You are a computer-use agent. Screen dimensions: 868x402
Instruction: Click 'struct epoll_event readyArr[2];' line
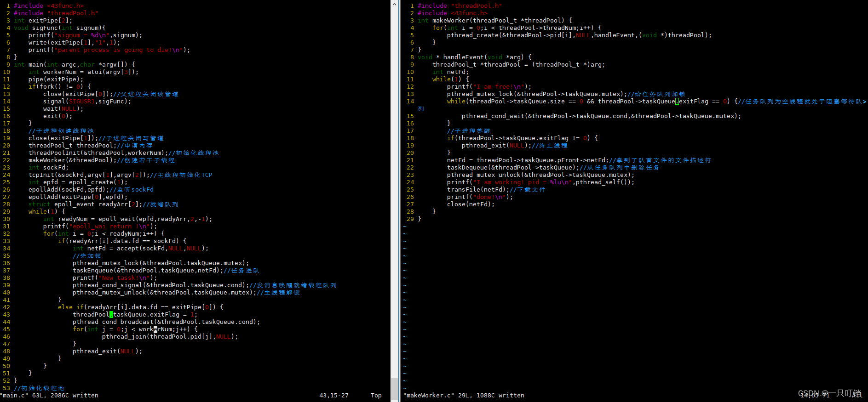(x=103, y=204)
